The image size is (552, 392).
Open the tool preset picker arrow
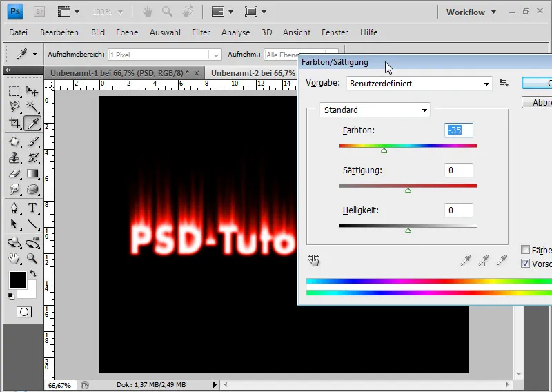[34, 55]
